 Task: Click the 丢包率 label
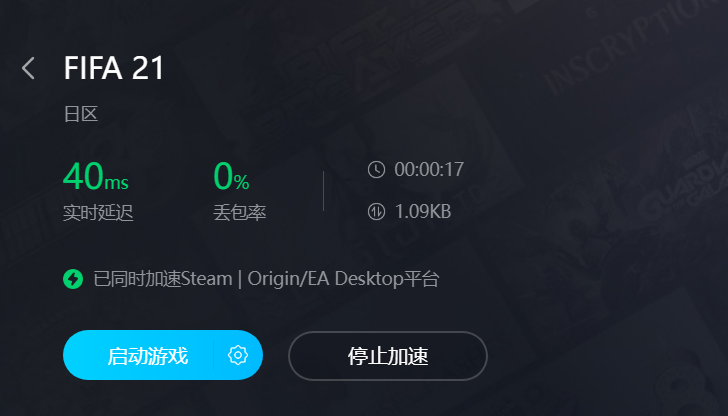pyautogui.click(x=240, y=213)
